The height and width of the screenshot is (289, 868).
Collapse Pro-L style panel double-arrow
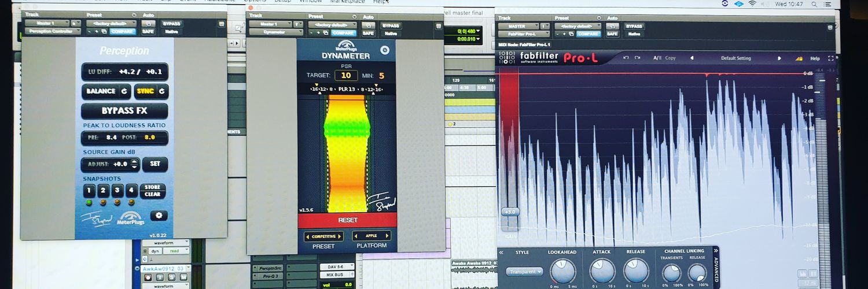pyautogui.click(x=501, y=252)
